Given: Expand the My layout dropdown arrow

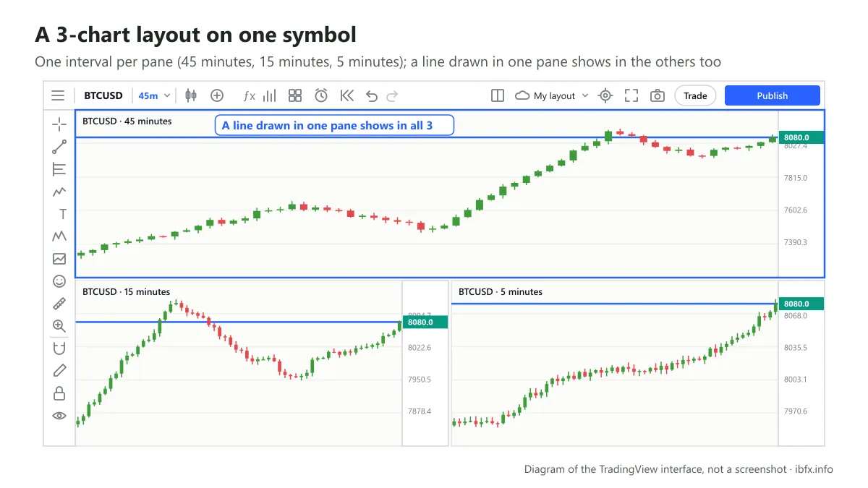Looking at the screenshot, I should (585, 95).
